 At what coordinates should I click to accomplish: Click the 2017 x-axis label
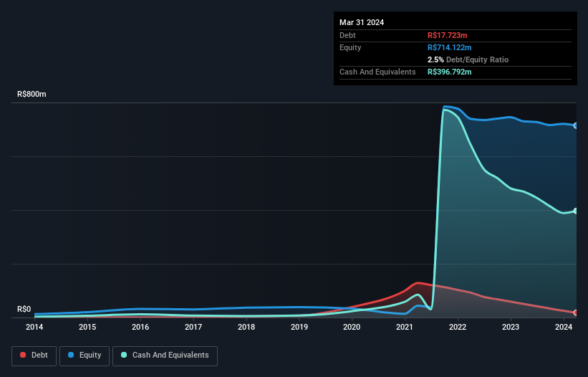tap(193, 327)
